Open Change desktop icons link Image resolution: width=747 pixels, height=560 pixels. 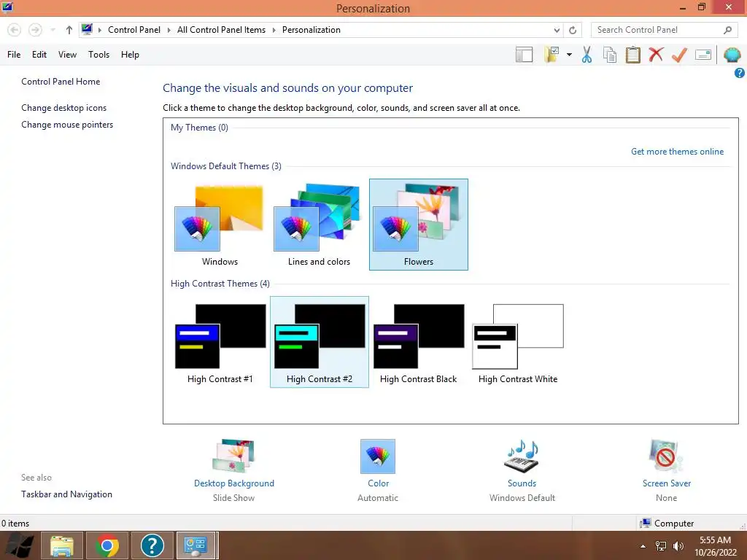tap(64, 108)
